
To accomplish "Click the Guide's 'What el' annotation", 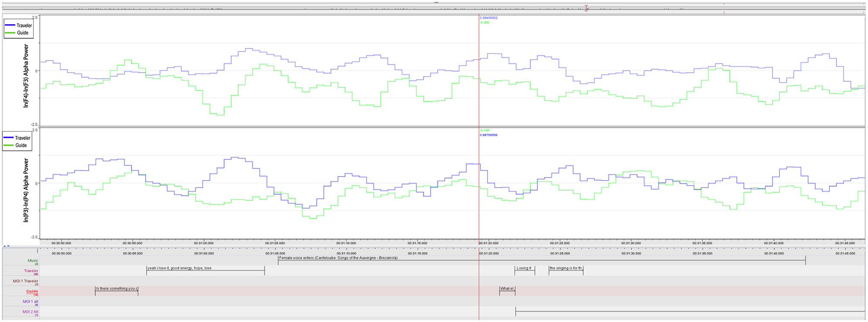I will [x=507, y=289].
